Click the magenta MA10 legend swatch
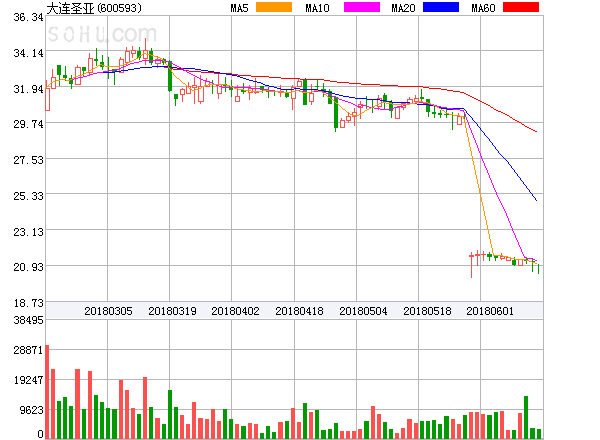Viewport: 600px width, 440px height. click(362, 7)
